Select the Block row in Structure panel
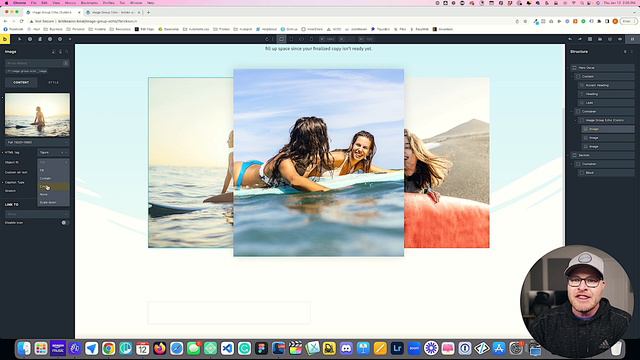Screen dimensions: 640x360 pos(607,173)
